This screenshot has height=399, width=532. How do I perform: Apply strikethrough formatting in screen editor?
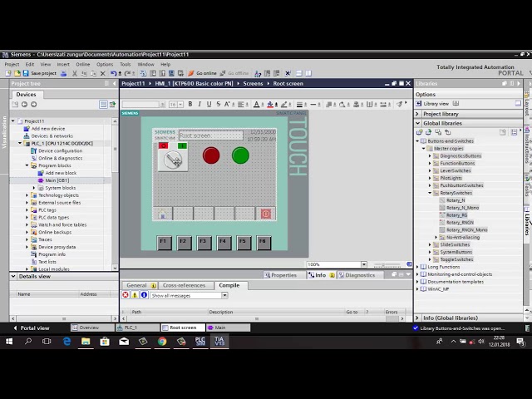(x=218, y=104)
